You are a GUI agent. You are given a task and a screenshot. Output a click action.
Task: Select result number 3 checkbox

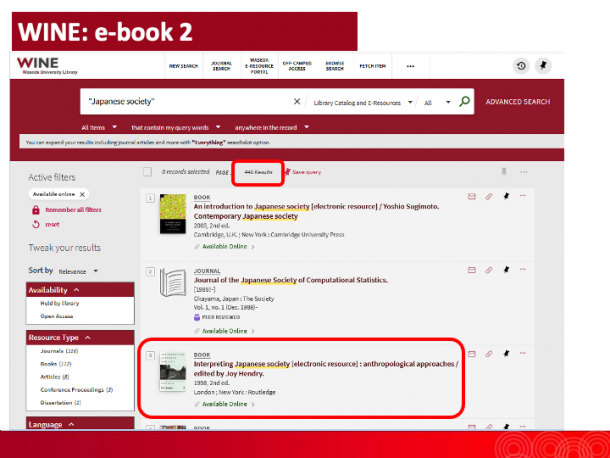pyautogui.click(x=150, y=355)
